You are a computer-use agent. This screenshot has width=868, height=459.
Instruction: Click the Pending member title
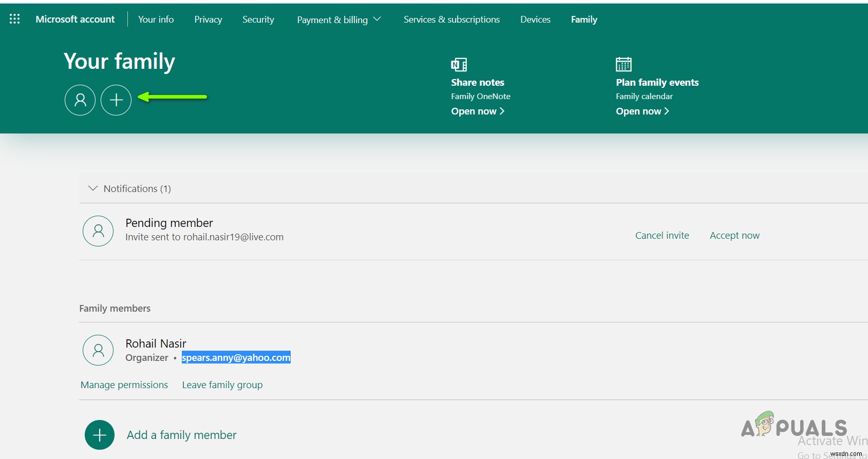169,223
